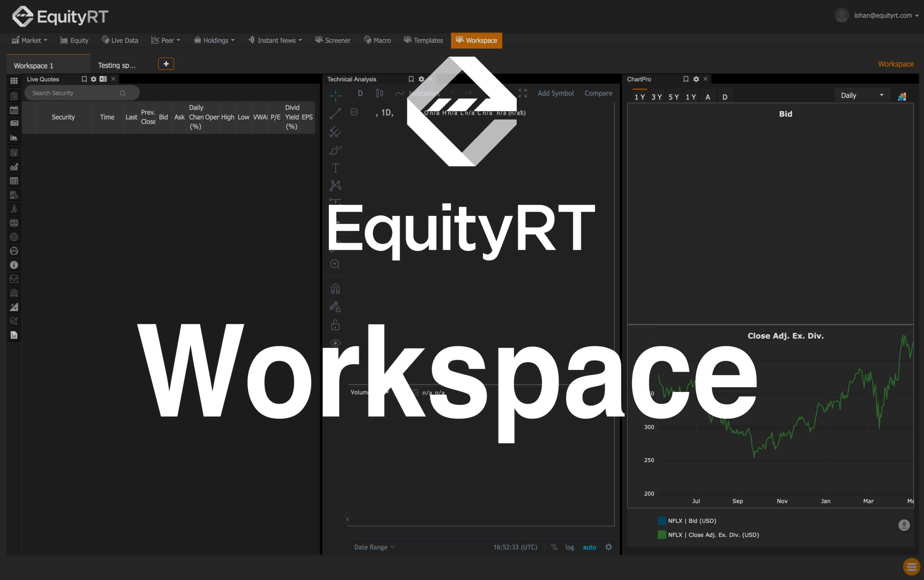Open Technical Analysis panel settings gear

coord(421,79)
